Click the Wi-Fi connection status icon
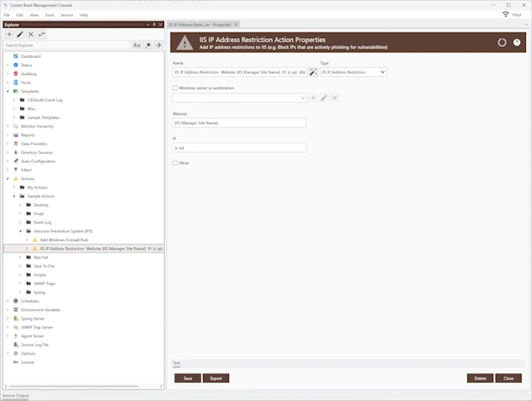Screen dimensions: 532x401 (505, 15)
